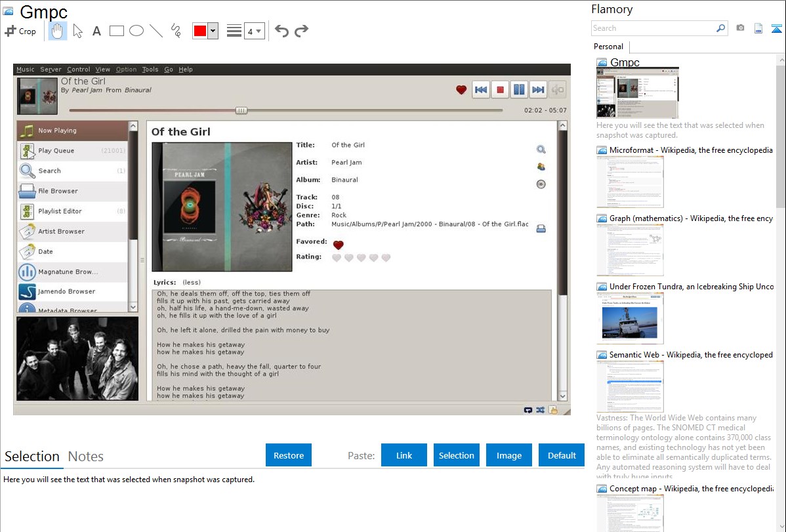
Task: Choose the freehand scribble tool
Action: pyautogui.click(x=176, y=31)
